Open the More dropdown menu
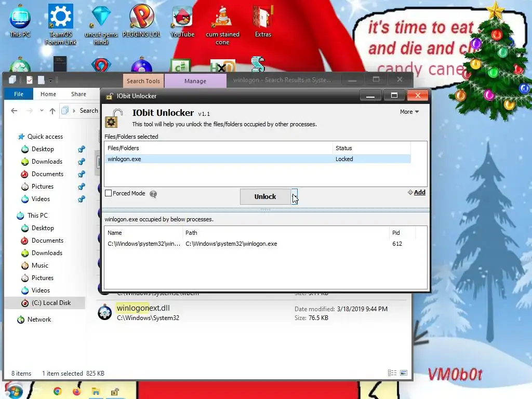Image resolution: width=532 pixels, height=399 pixels. [409, 112]
